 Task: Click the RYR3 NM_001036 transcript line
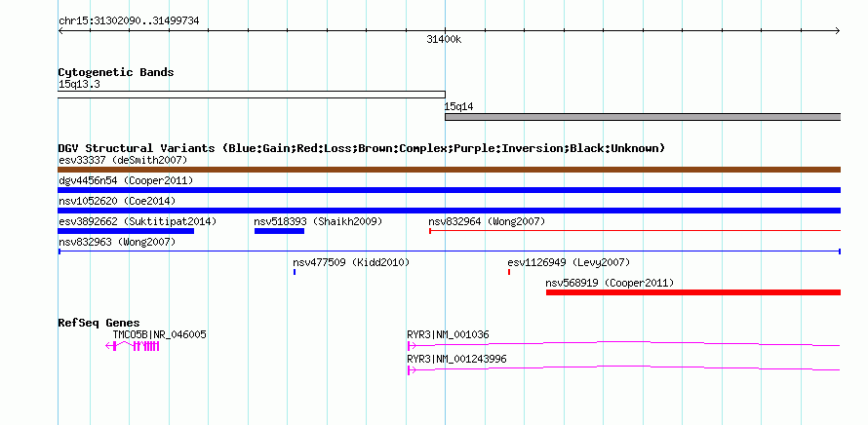pyautogui.click(x=624, y=344)
